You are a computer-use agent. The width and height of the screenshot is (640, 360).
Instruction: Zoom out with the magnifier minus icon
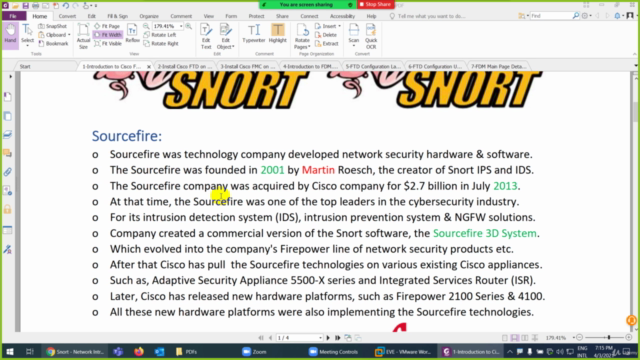146,26
